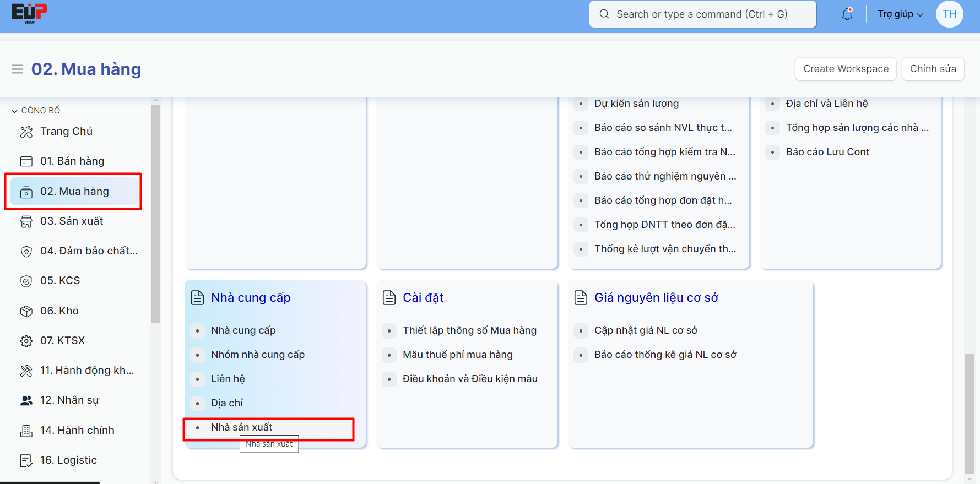This screenshot has height=484, width=980.
Task: Click the 06. Kho box icon
Action: [x=26, y=311]
